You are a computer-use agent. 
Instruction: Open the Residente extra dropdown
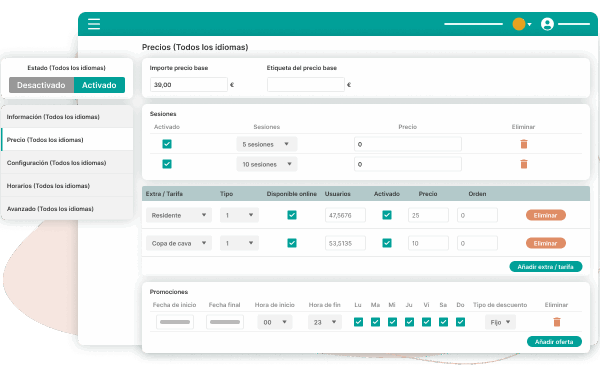pyautogui.click(x=179, y=215)
